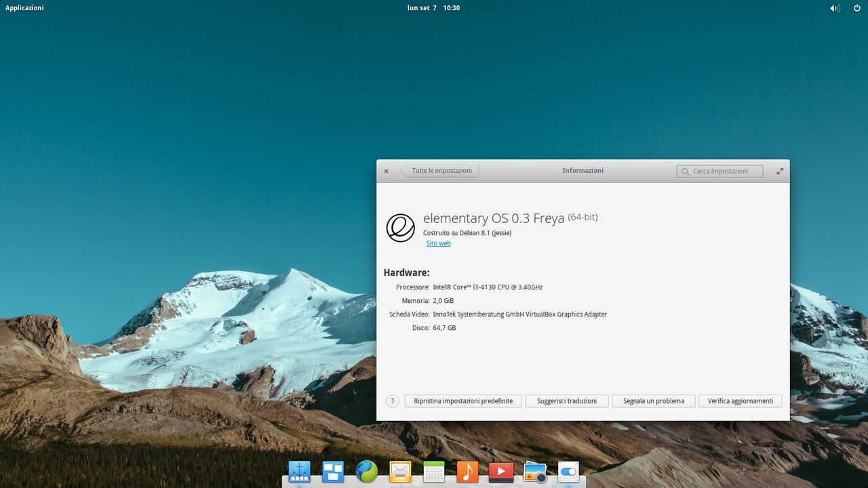The image size is (868, 488).
Task: Go back to Tutte le impostazioni
Action: click(x=441, y=171)
